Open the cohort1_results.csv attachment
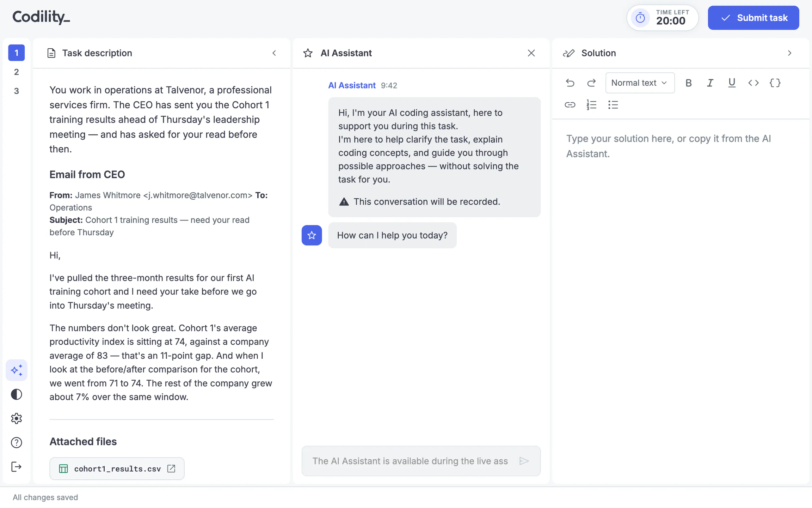Viewport: 812px width, 508px height. [117, 468]
